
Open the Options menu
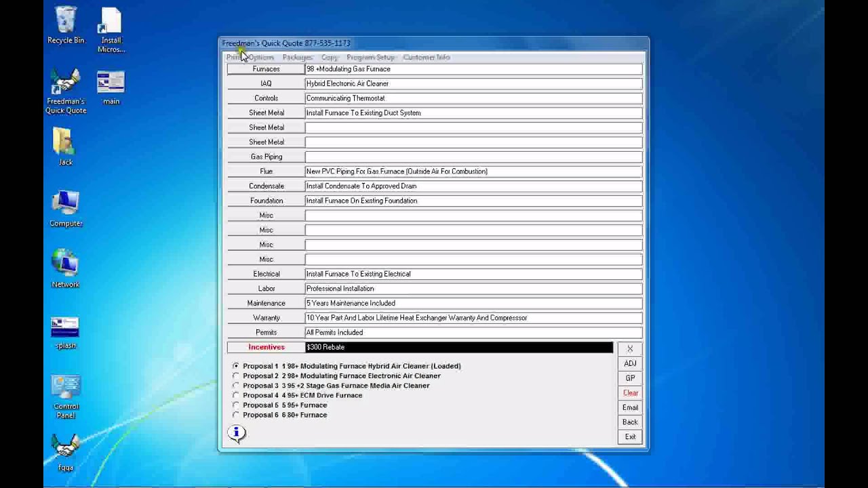(261, 58)
